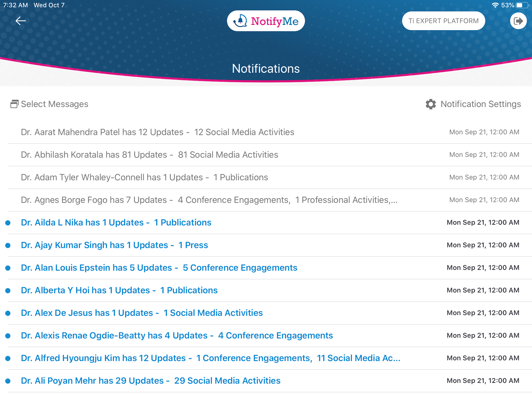Tap the logout exit icon
Image resolution: width=532 pixels, height=399 pixels.
click(518, 21)
